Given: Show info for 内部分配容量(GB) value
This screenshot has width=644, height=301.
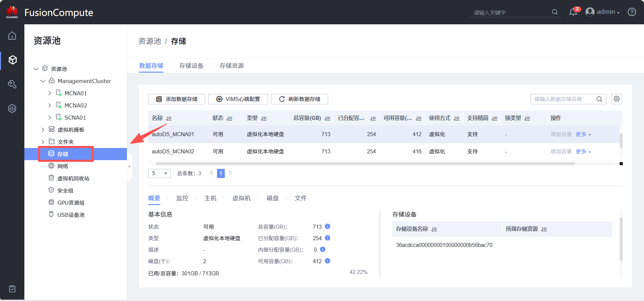Looking at the screenshot, I should pyautogui.click(x=322, y=249).
